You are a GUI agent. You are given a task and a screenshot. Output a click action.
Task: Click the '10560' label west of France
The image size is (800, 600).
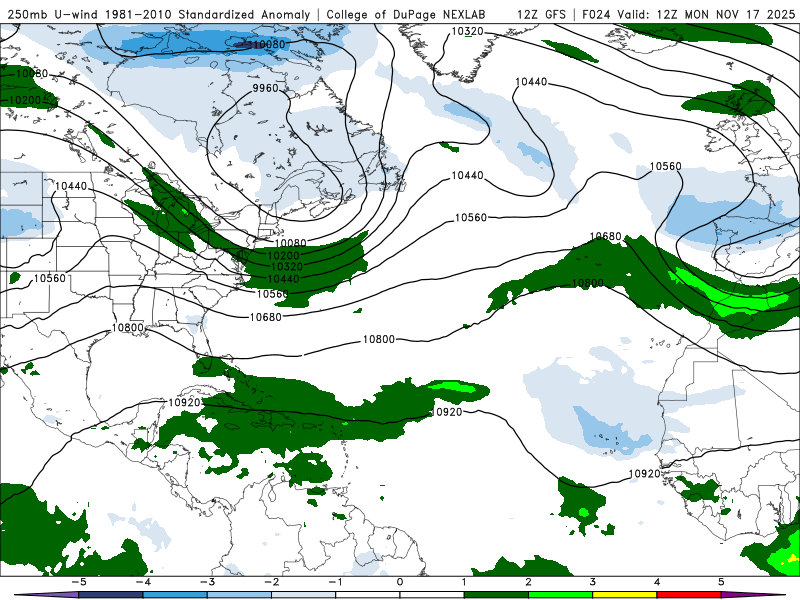tap(665, 166)
